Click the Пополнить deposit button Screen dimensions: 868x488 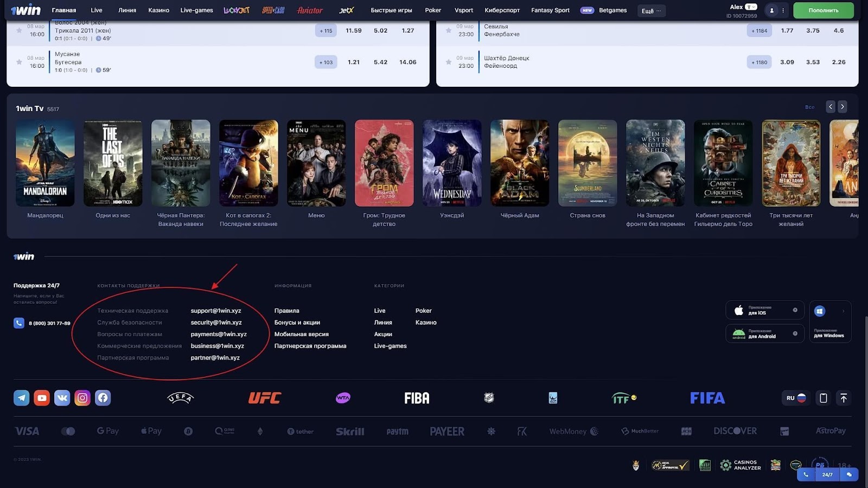tap(823, 10)
